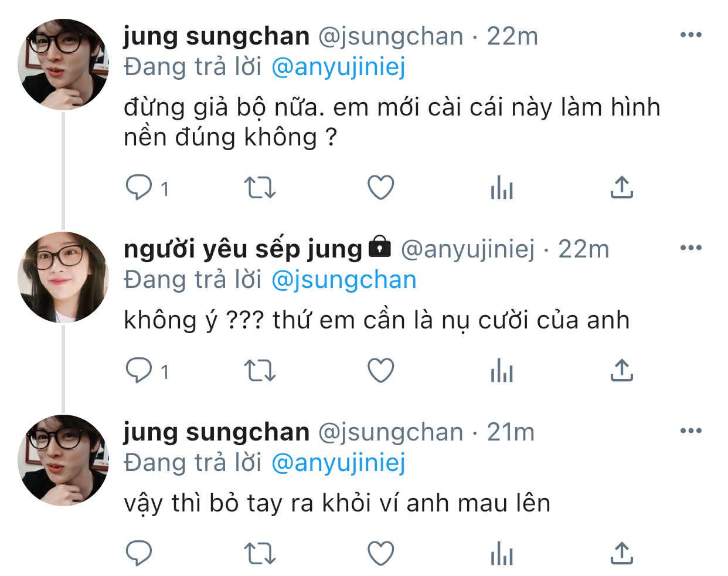The width and height of the screenshot is (728, 576).
Task: Reply to first jung sungchan tweet
Action: tap(140, 188)
